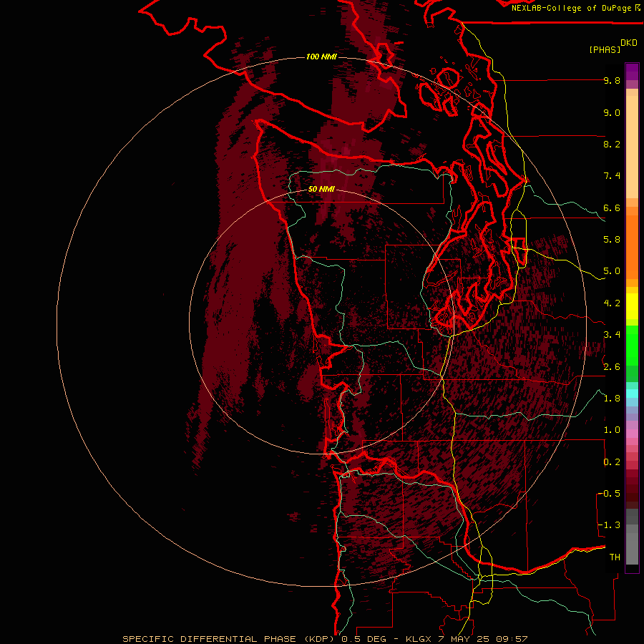
Task: Click the 6.6 legend value
Action: coord(612,208)
